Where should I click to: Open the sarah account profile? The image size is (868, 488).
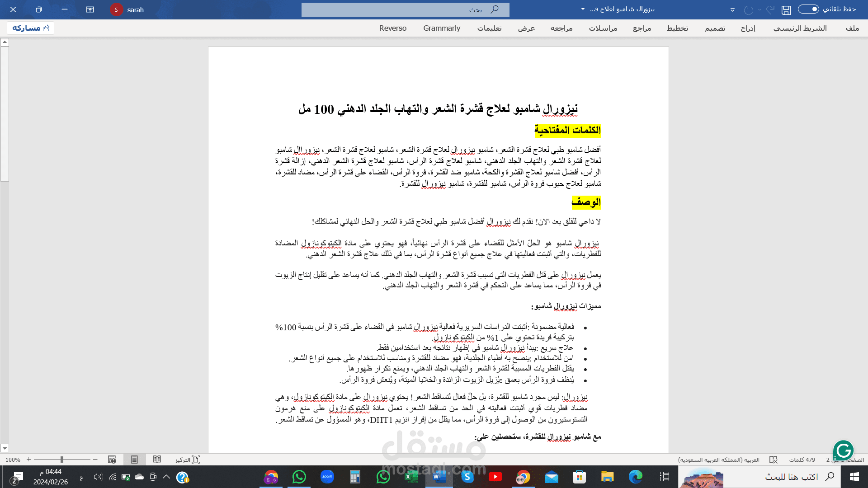click(127, 9)
